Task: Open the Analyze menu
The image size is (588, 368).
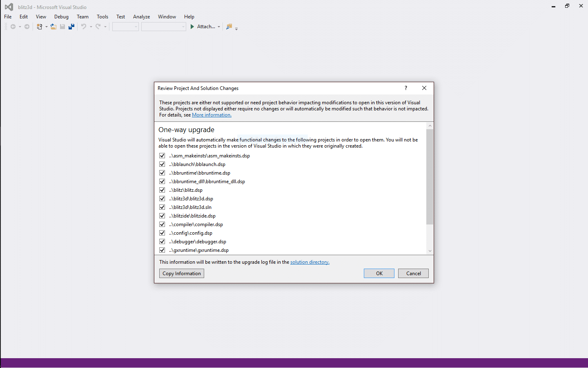Action: click(141, 17)
